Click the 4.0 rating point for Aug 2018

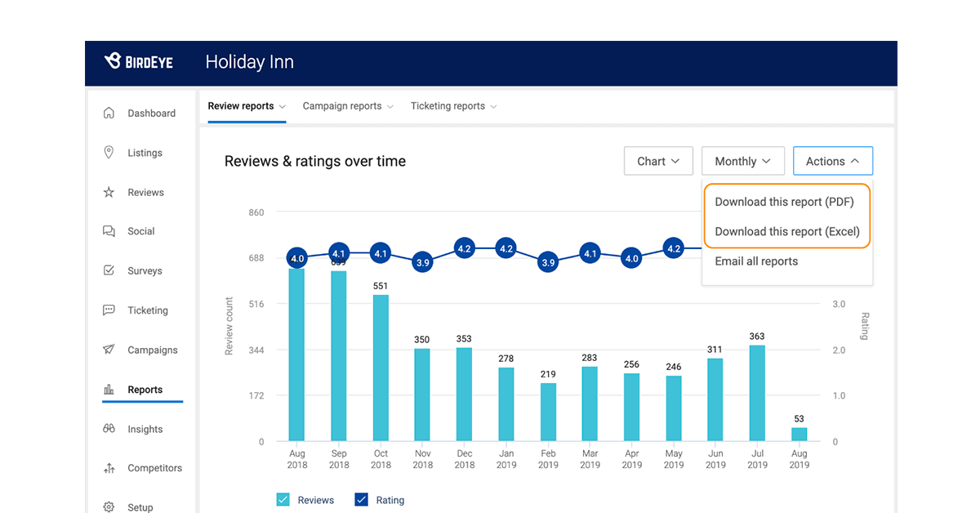click(x=297, y=258)
